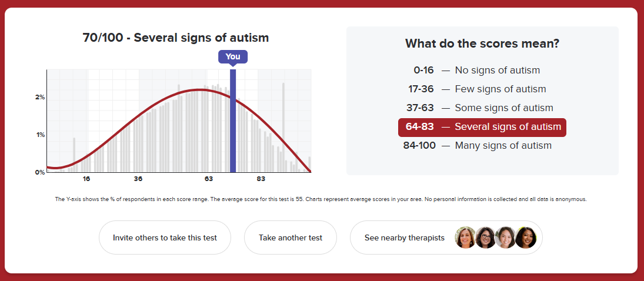
Task: Click the '70/100 - Several signs of autism' heading
Action: (x=176, y=38)
